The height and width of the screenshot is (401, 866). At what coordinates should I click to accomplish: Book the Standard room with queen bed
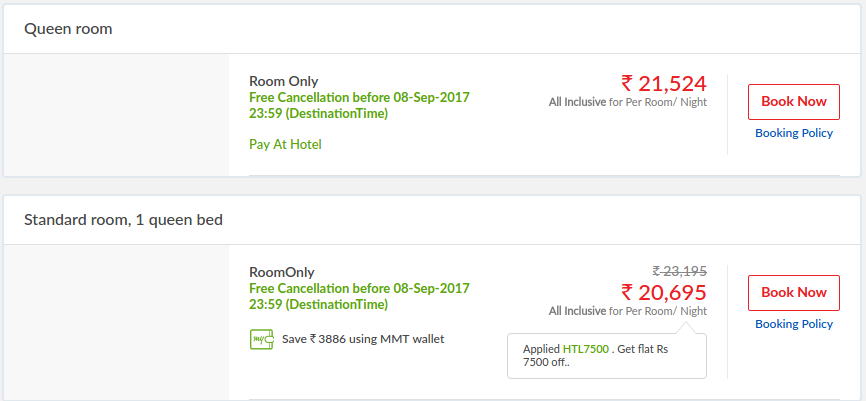tap(794, 293)
